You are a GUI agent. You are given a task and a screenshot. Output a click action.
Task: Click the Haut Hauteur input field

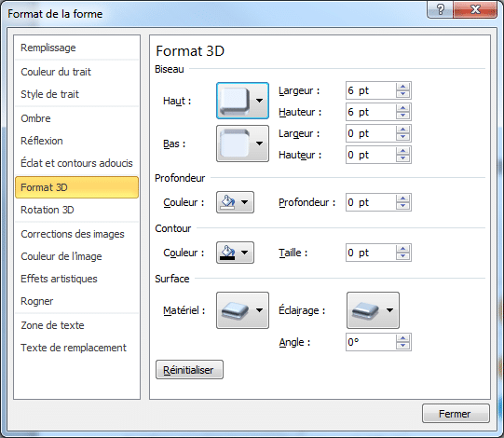[371, 112]
